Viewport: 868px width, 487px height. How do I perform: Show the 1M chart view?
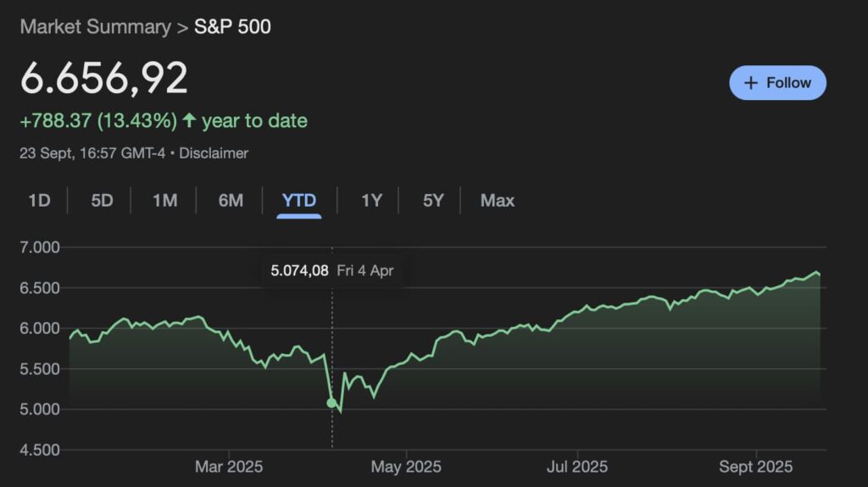click(x=164, y=201)
